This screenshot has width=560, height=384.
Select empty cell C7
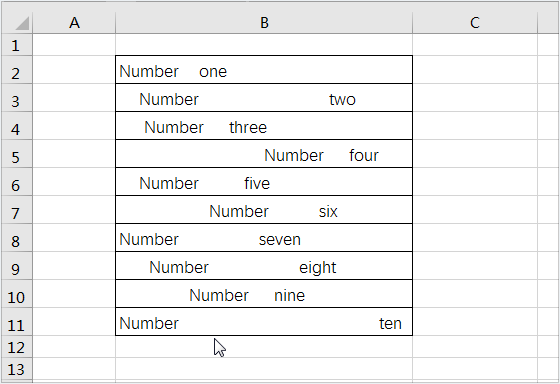[x=475, y=210]
